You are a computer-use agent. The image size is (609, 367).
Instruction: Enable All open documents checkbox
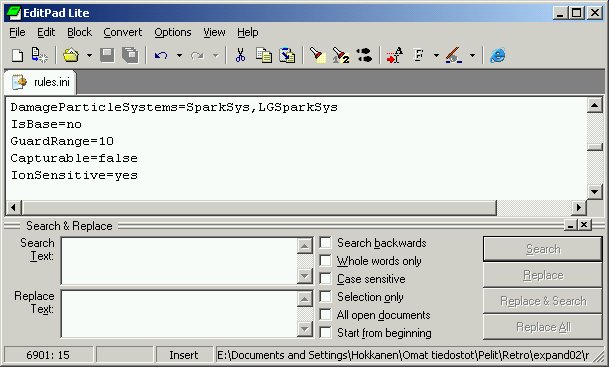(x=325, y=315)
